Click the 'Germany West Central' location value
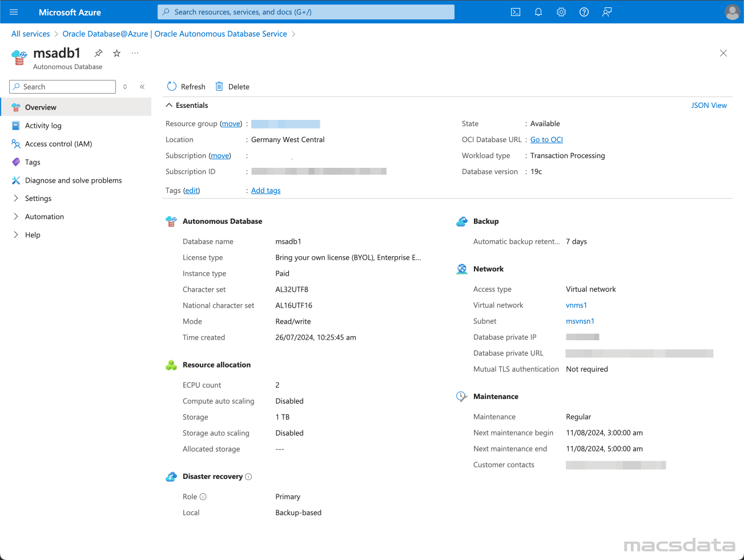This screenshot has height=560, width=744. tap(288, 139)
